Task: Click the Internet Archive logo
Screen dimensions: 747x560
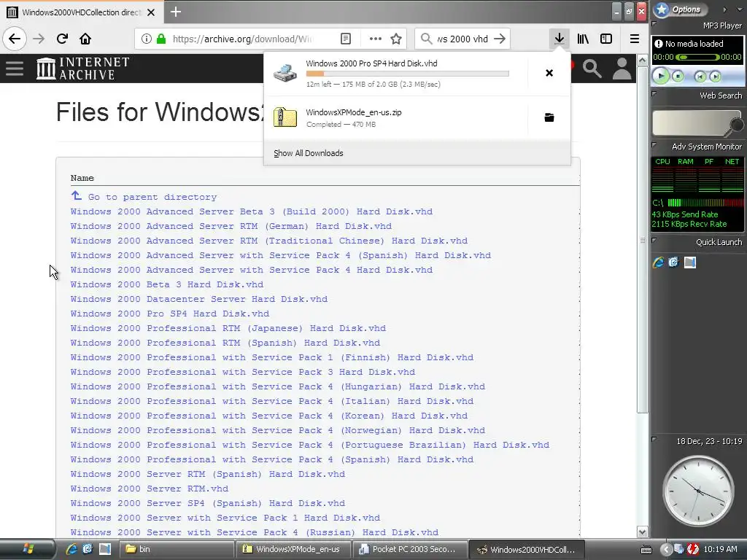Action: 83,69
